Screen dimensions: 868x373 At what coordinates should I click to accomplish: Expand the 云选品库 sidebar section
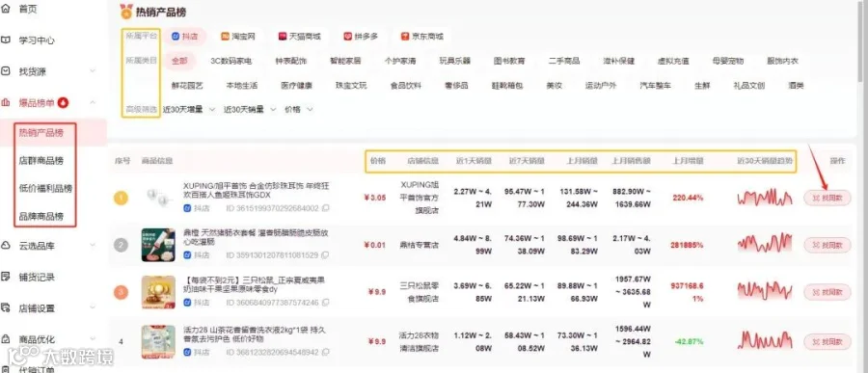point(93,245)
